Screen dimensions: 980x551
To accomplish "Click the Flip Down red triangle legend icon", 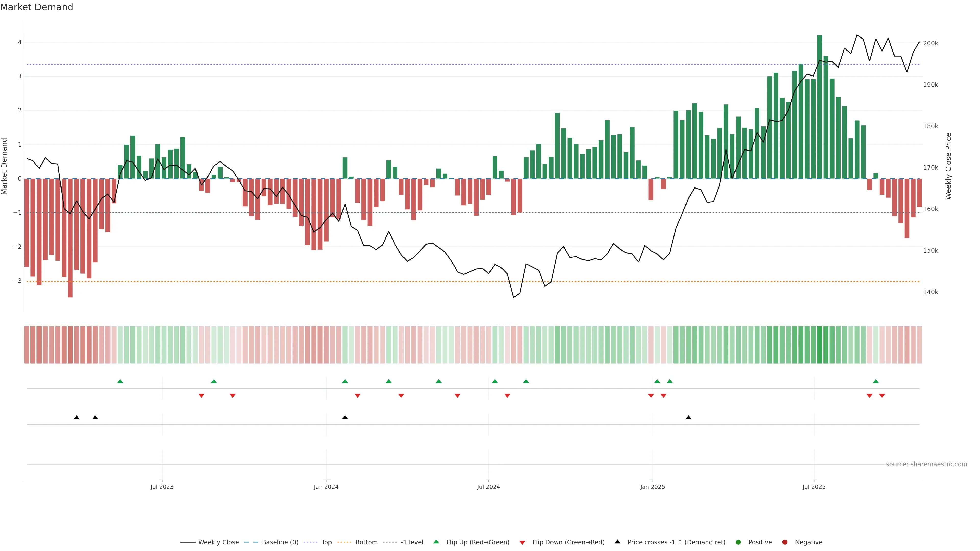I will point(522,542).
